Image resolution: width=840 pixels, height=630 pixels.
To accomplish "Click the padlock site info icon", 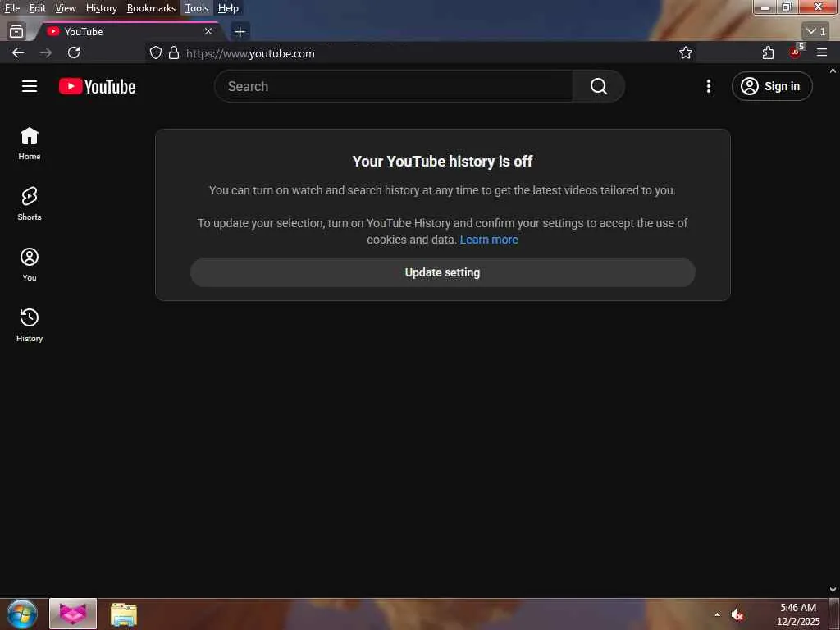I will pos(174,52).
